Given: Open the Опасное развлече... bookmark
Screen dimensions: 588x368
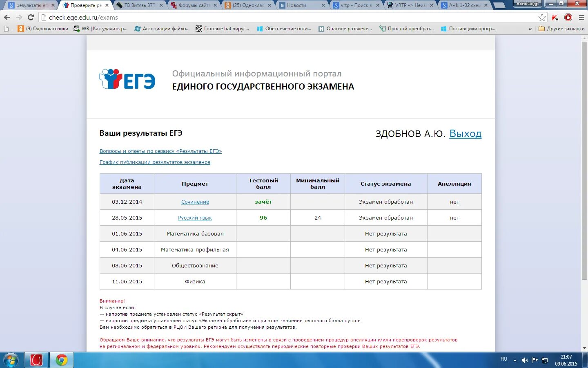Looking at the screenshot, I should tap(345, 29).
